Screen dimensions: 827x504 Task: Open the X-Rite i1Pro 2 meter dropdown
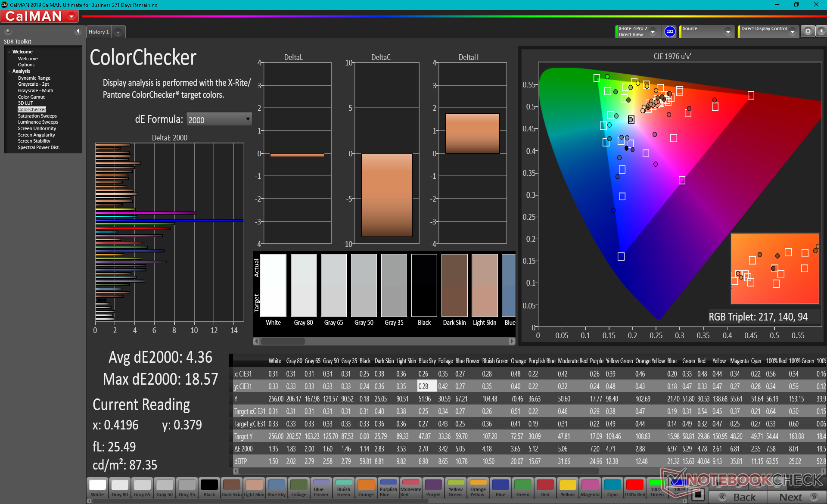[x=653, y=32]
